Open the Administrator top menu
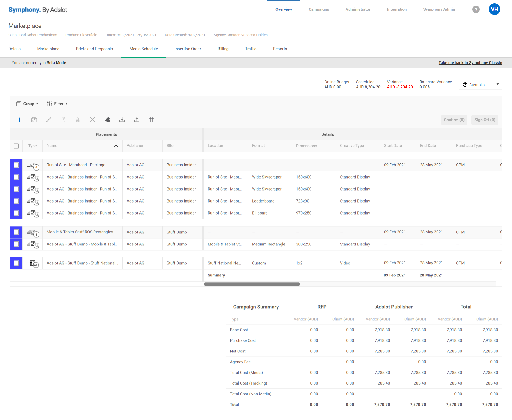This screenshot has width=512, height=420. point(358,9)
